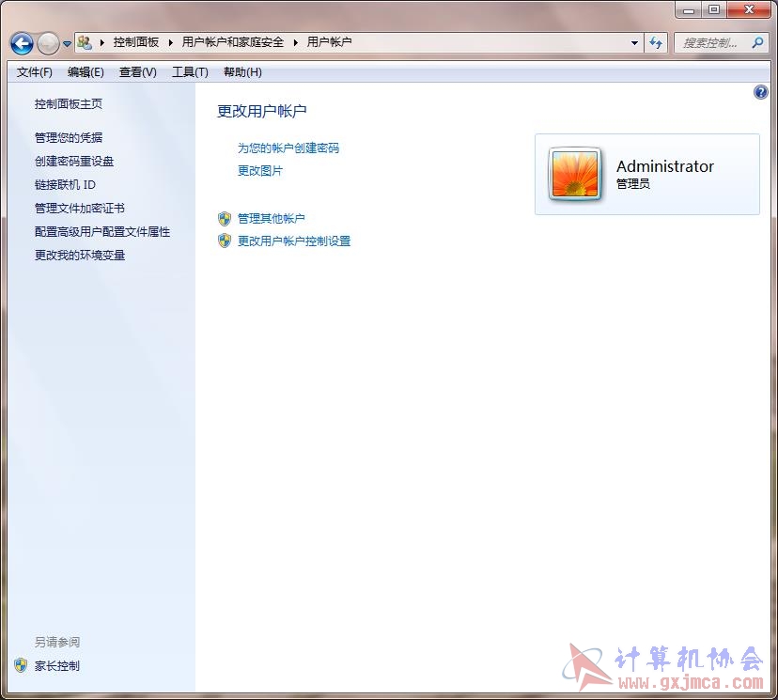Image resolution: width=778 pixels, height=700 pixels.
Task: Click the refresh button beside address bar
Action: tap(656, 42)
